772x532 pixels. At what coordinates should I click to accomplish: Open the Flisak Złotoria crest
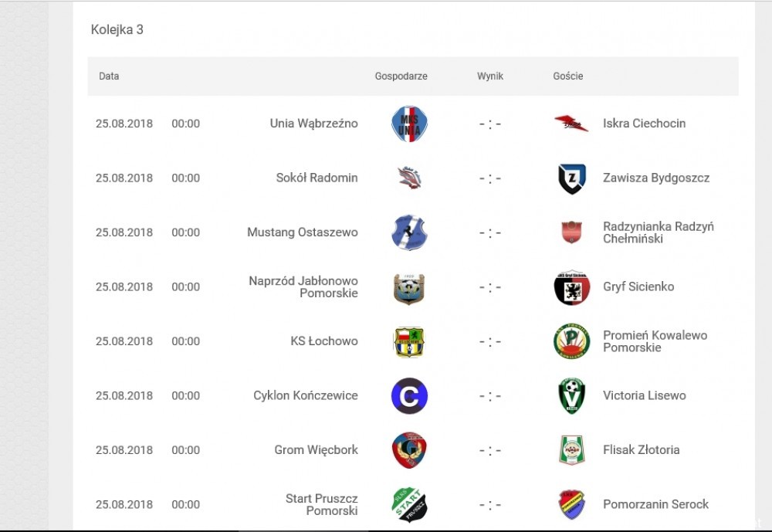(571, 450)
